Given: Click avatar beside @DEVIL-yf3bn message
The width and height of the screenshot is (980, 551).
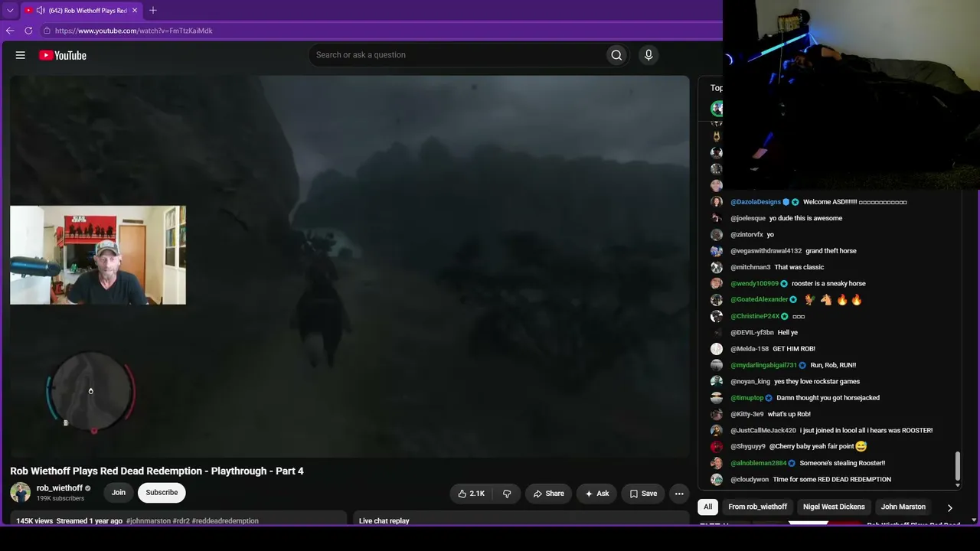Looking at the screenshot, I should [x=717, y=333].
